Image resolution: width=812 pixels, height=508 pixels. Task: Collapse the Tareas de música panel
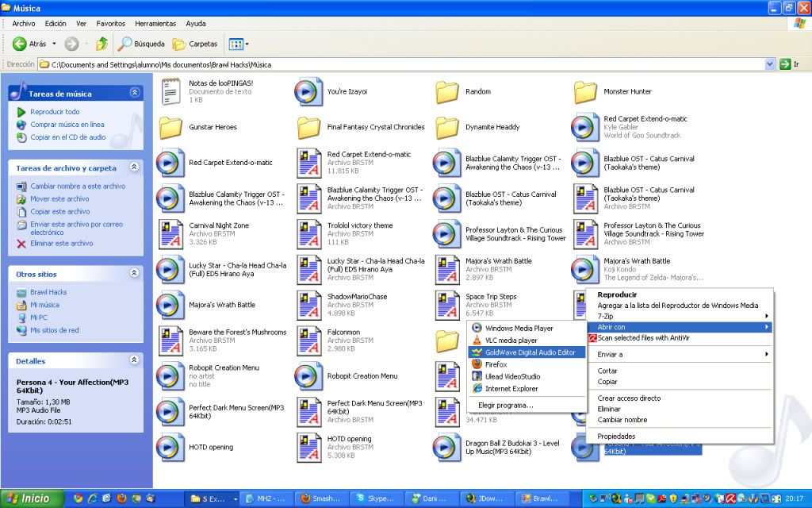134,93
